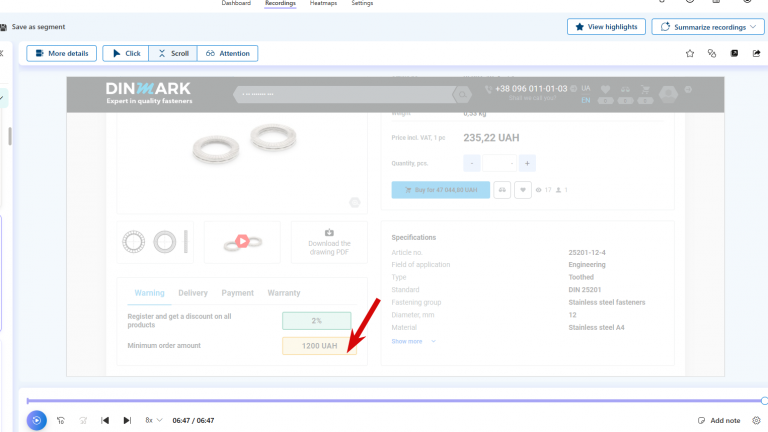Select the Warranty tab
Screen dimensions: 768x432
click(284, 293)
